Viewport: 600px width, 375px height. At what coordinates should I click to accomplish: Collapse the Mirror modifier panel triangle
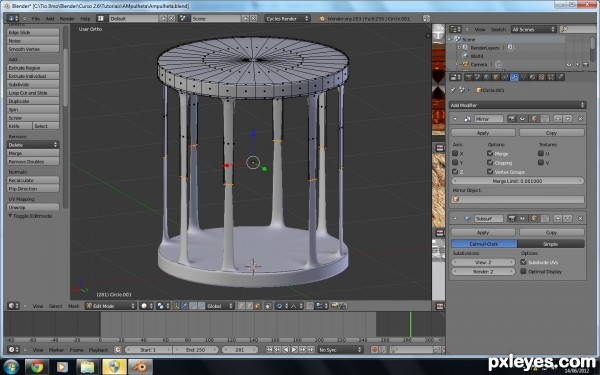tap(455, 119)
